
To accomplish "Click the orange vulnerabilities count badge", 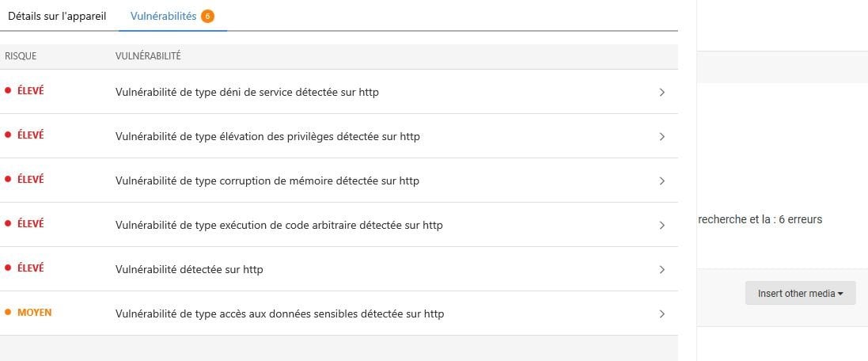I will click(x=207, y=17).
